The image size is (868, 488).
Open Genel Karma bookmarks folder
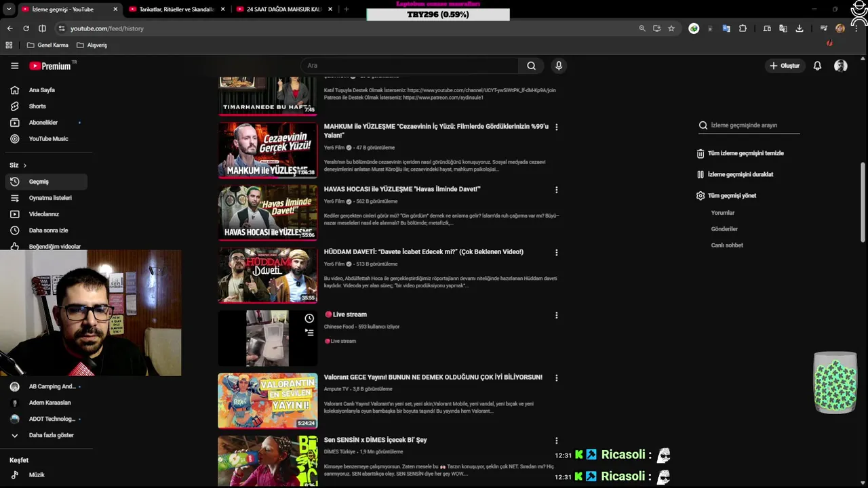tap(47, 45)
